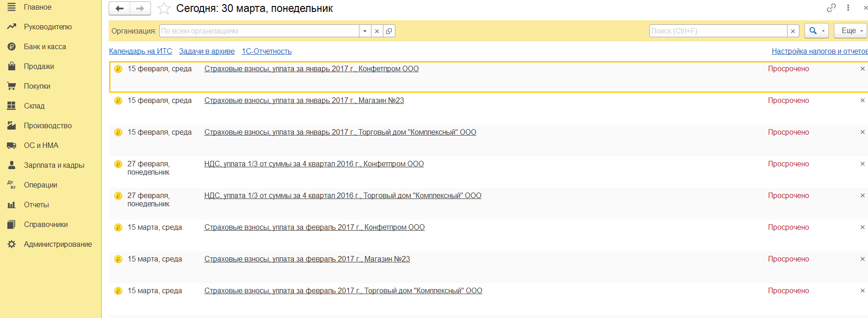This screenshot has height=318, width=868.
Task: Click the copy link chain icon
Action: point(831,8)
